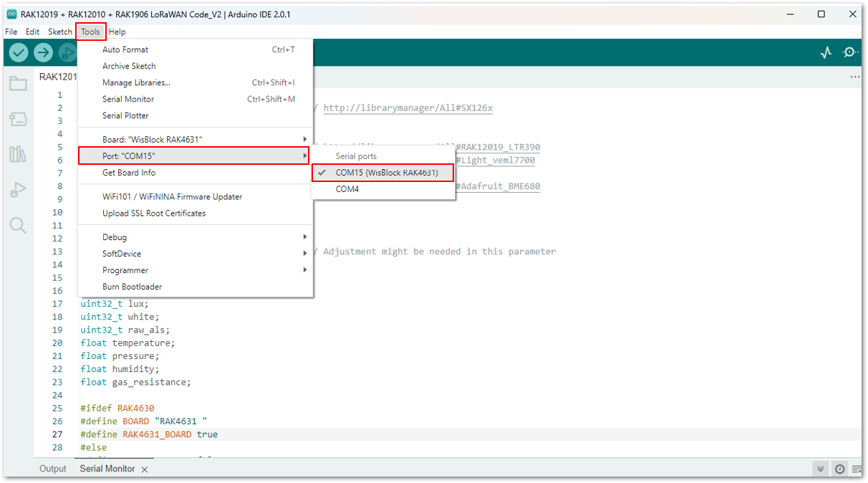
Task: Open the Sketch menu
Action: click(60, 32)
